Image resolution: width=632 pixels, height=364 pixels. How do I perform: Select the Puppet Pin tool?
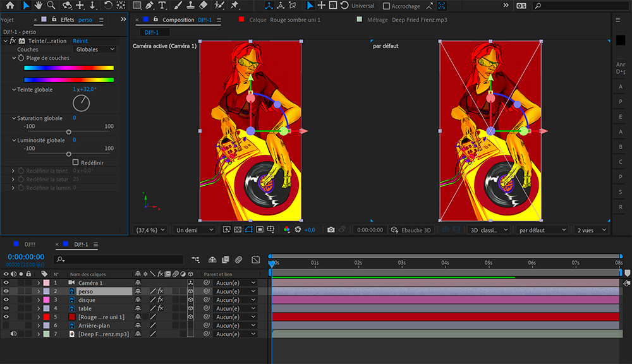pos(234,5)
